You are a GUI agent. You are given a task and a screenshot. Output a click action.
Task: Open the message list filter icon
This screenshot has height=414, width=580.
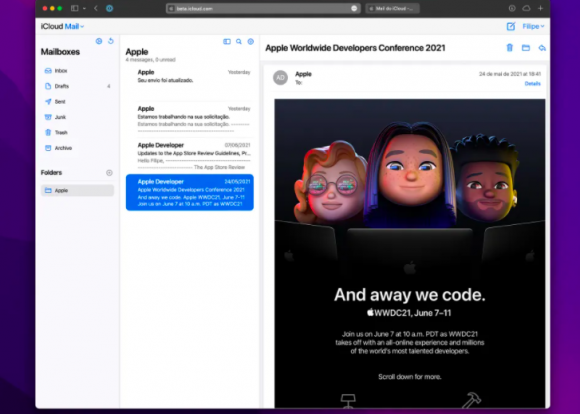tap(251, 41)
